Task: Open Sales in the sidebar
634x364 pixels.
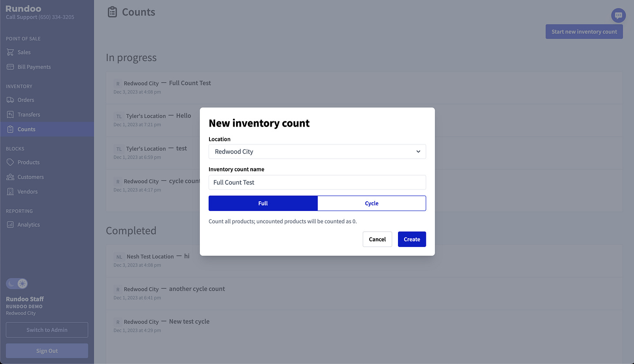Action: point(47,52)
